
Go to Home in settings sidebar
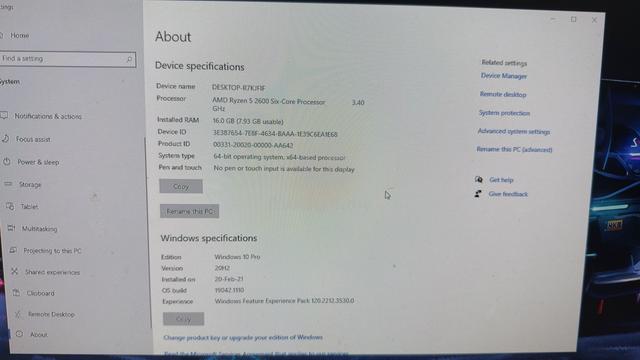pyautogui.click(x=20, y=36)
